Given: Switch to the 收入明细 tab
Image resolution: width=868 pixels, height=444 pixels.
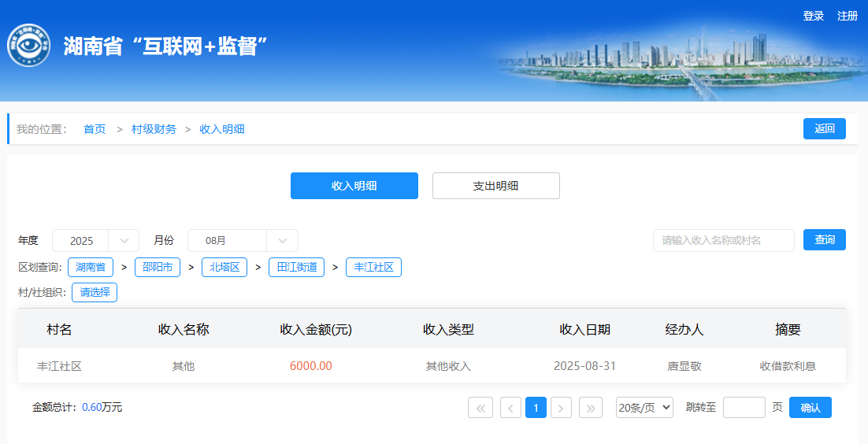Looking at the screenshot, I should [354, 186].
